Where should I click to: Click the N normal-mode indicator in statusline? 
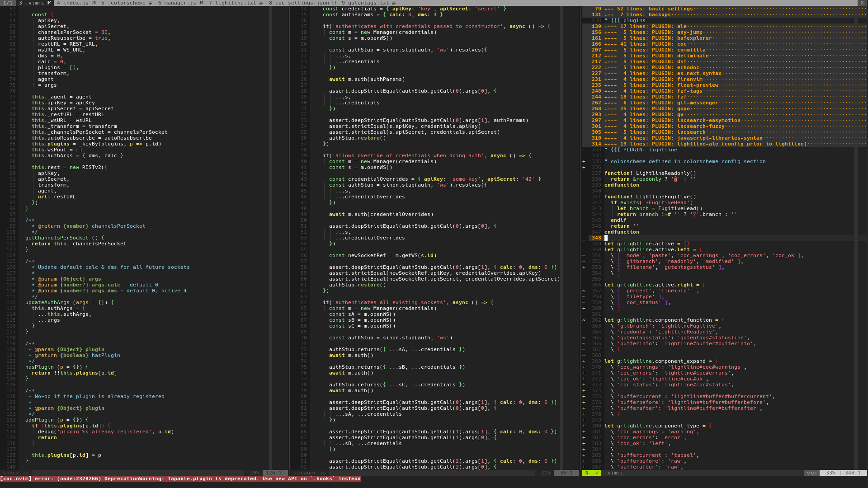587,473
